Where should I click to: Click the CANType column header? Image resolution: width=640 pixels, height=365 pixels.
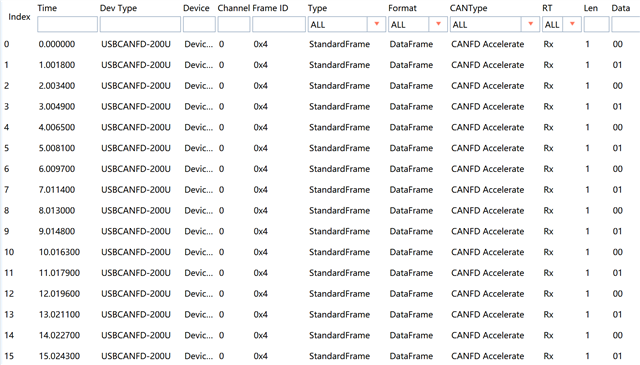pos(468,8)
